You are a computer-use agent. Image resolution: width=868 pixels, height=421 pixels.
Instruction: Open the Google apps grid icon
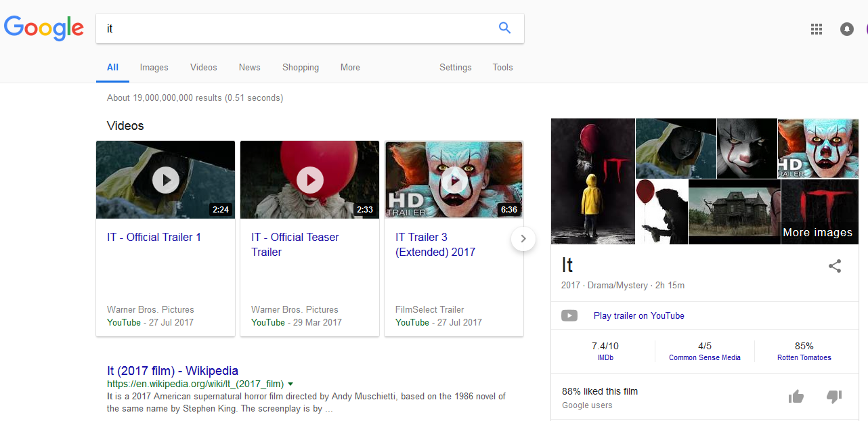[x=817, y=28]
